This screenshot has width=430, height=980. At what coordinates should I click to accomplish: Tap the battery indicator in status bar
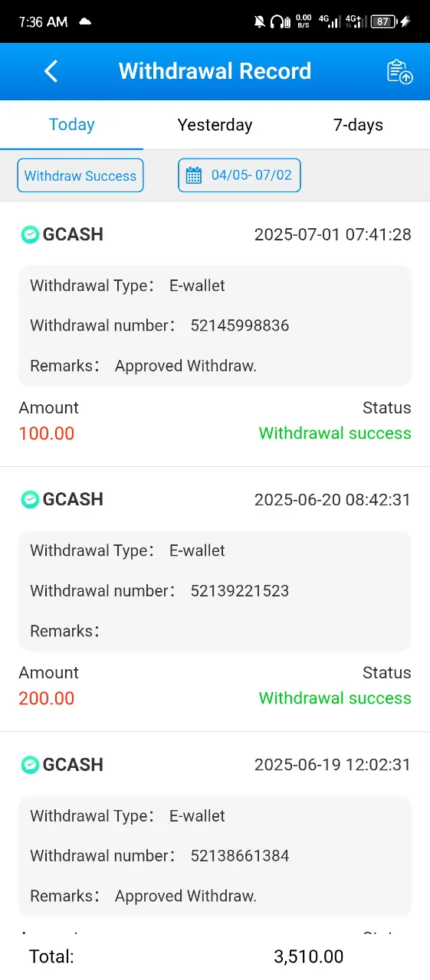pyautogui.click(x=383, y=21)
